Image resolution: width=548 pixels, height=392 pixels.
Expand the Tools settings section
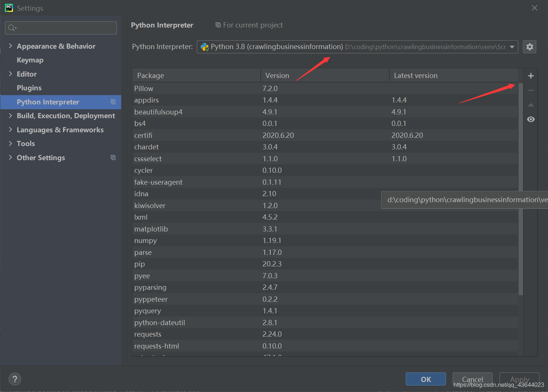10,143
